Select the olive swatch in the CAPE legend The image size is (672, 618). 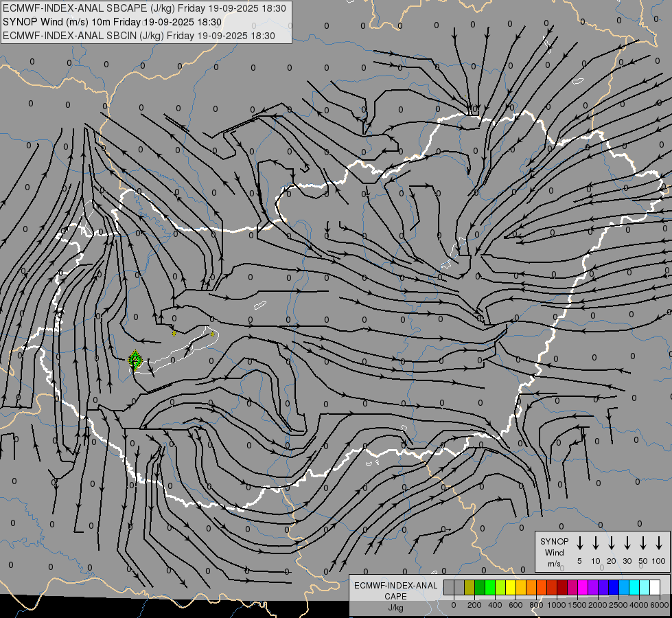pyautogui.click(x=470, y=587)
